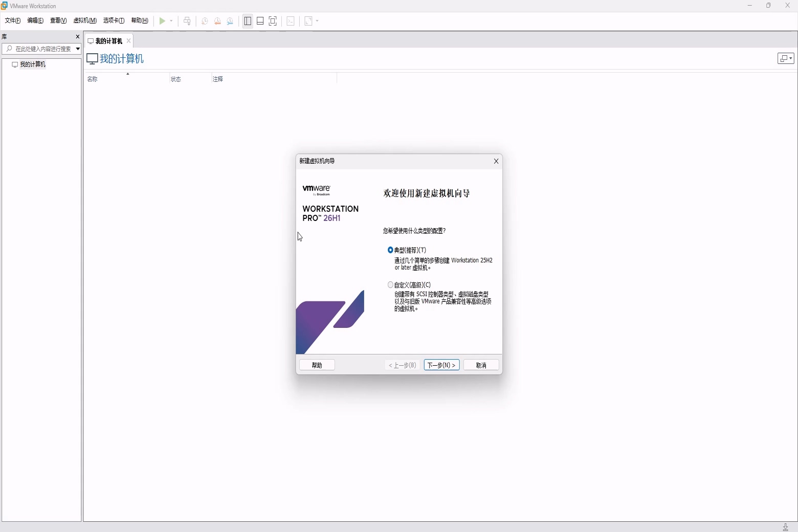The height and width of the screenshot is (532, 798).
Task: Restore the VMware Workstation window
Action: (768, 6)
